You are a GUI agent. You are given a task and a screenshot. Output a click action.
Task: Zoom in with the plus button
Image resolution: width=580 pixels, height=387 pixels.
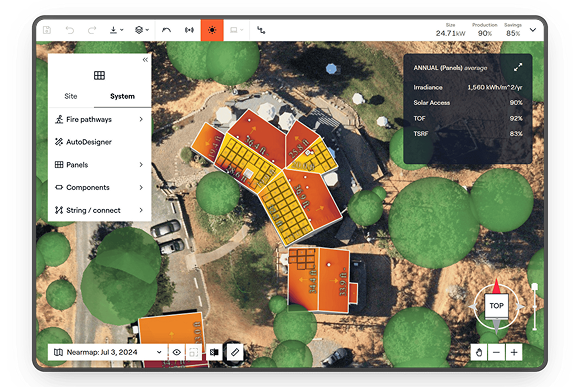point(514,352)
